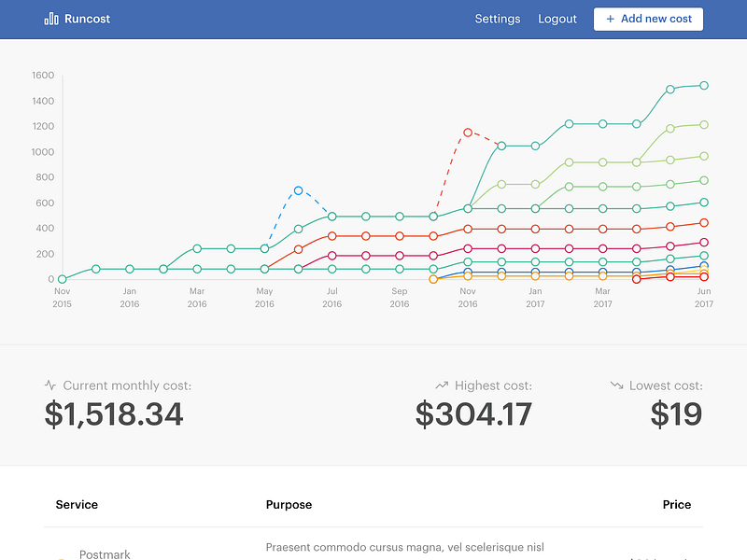Click the Runcost bar-chart logo icon
The width and height of the screenshot is (747, 560).
point(50,19)
